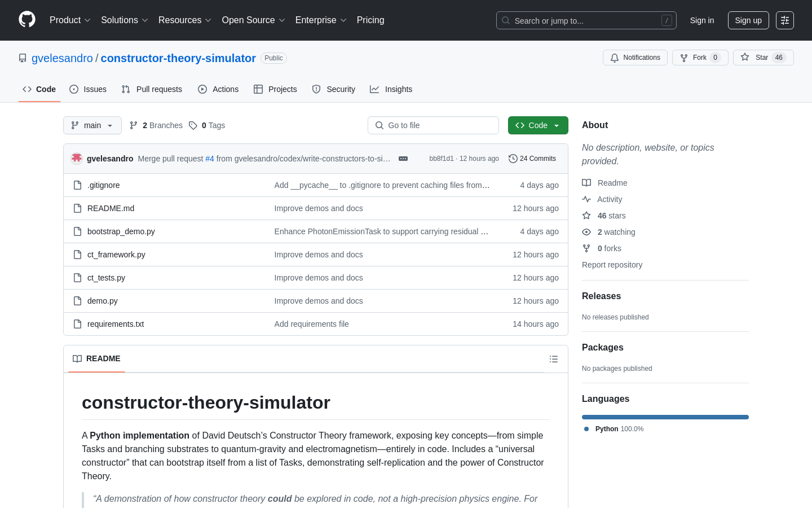Expand commit message details ellipsis

(403, 159)
